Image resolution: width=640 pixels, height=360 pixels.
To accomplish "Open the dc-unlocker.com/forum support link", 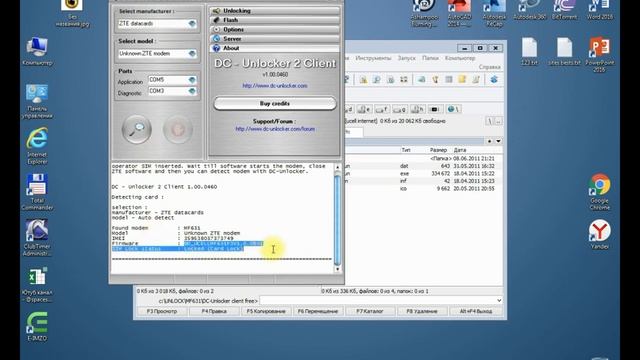I will click(x=275, y=129).
